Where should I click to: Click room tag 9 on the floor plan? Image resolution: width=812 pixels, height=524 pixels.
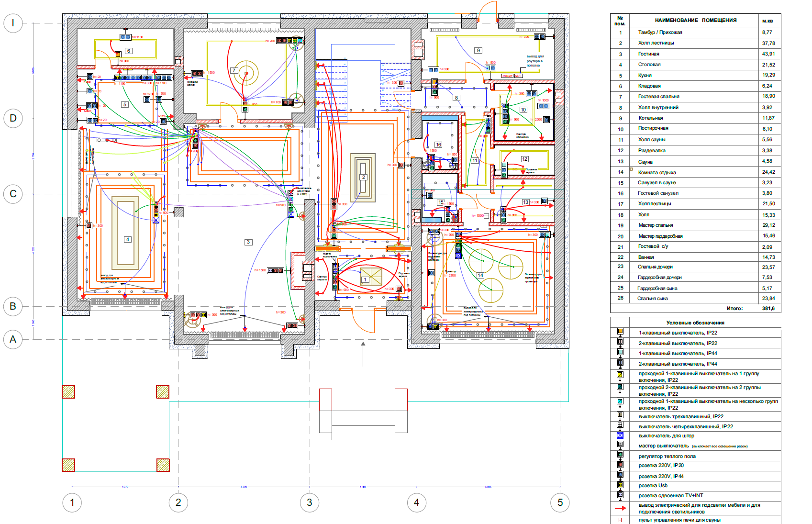click(x=478, y=50)
